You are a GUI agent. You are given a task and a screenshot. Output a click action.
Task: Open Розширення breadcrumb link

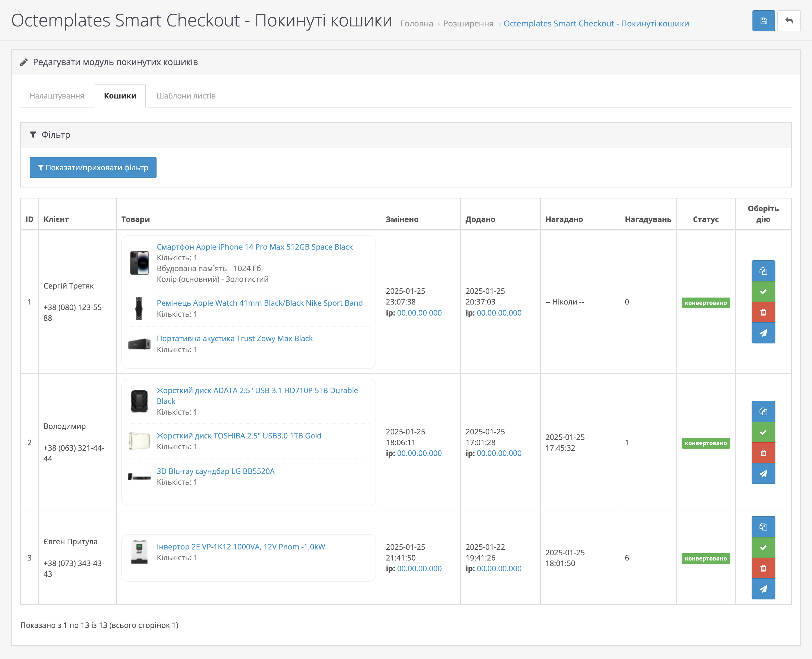468,24
